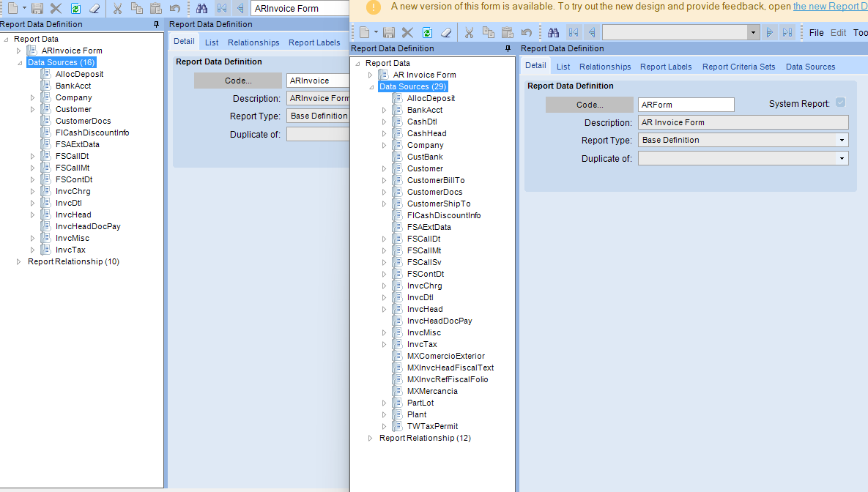Viewport: 868px width, 492px height.
Task: Click Undo icon in the ARForm toolbar
Action: point(526,33)
